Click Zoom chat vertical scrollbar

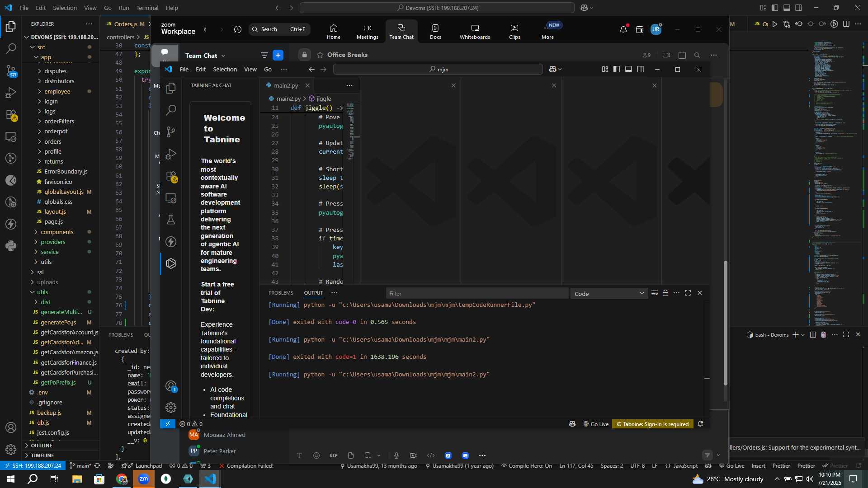click(x=726, y=323)
